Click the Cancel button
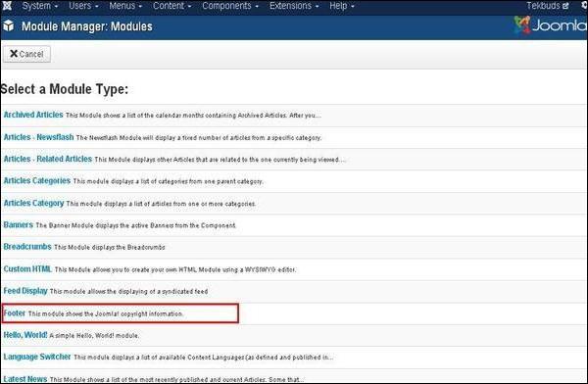This screenshot has width=588, height=384. 26,54
